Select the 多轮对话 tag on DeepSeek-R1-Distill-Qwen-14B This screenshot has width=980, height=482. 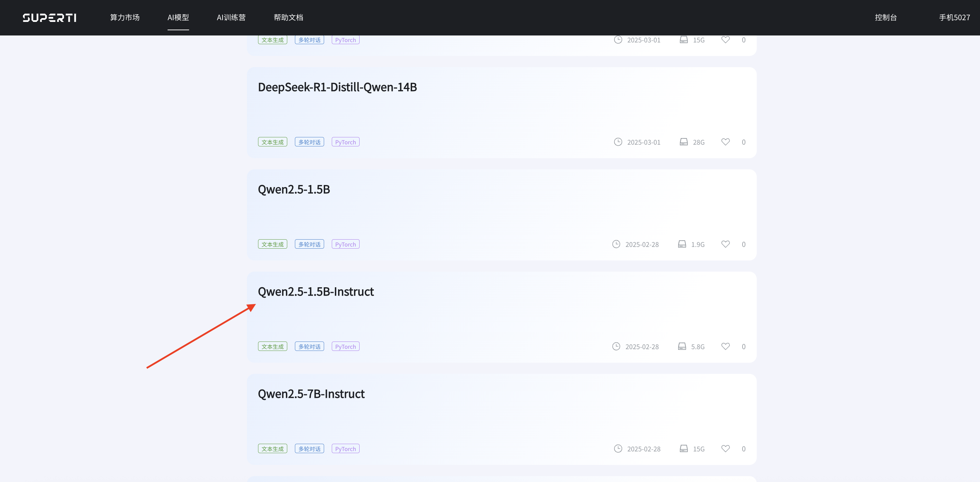[309, 142]
